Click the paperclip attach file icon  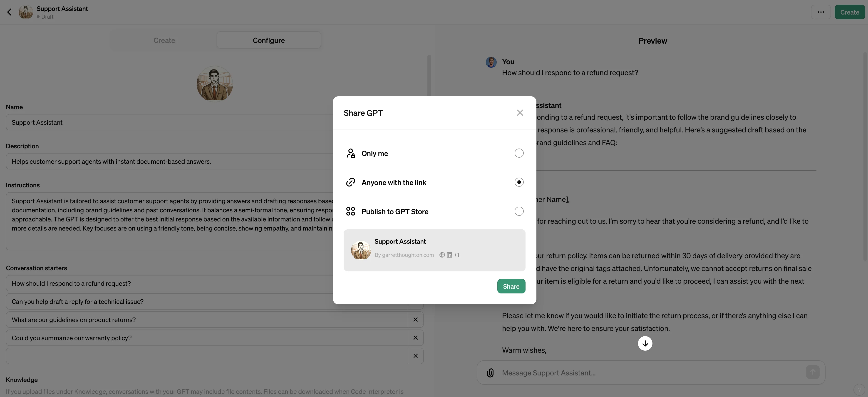click(x=490, y=373)
